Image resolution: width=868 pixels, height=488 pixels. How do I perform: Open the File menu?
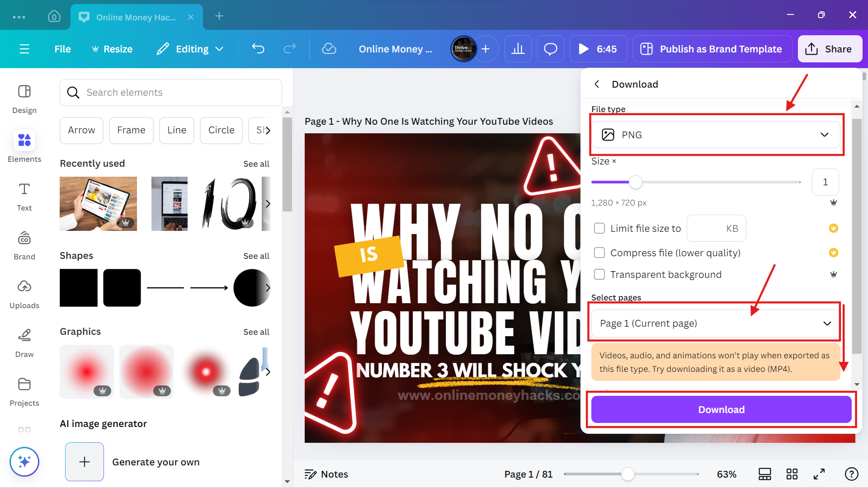click(x=62, y=49)
